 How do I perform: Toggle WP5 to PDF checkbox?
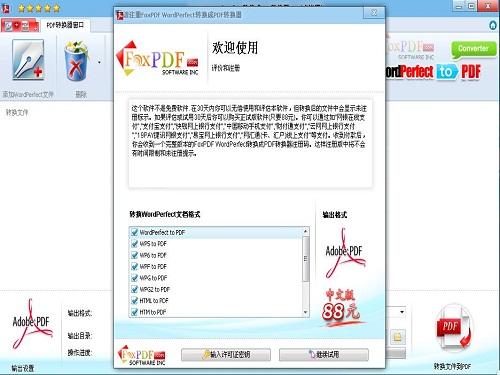pyautogui.click(x=134, y=244)
